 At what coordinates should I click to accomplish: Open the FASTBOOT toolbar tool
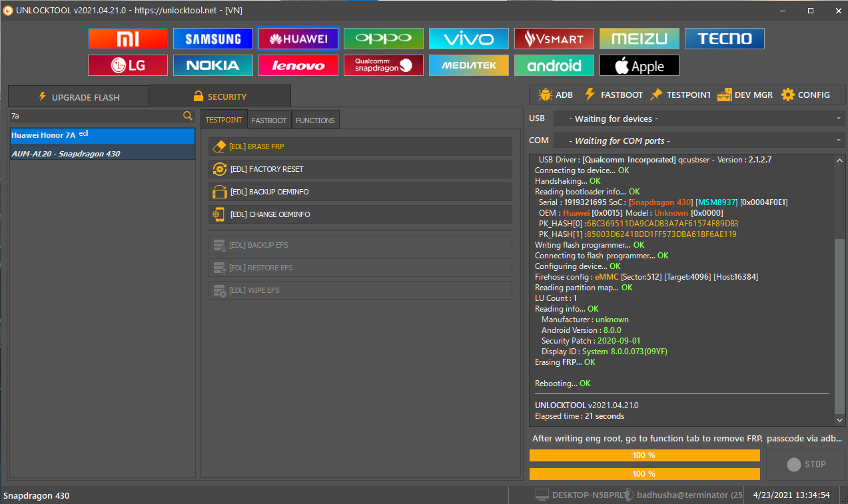point(614,95)
